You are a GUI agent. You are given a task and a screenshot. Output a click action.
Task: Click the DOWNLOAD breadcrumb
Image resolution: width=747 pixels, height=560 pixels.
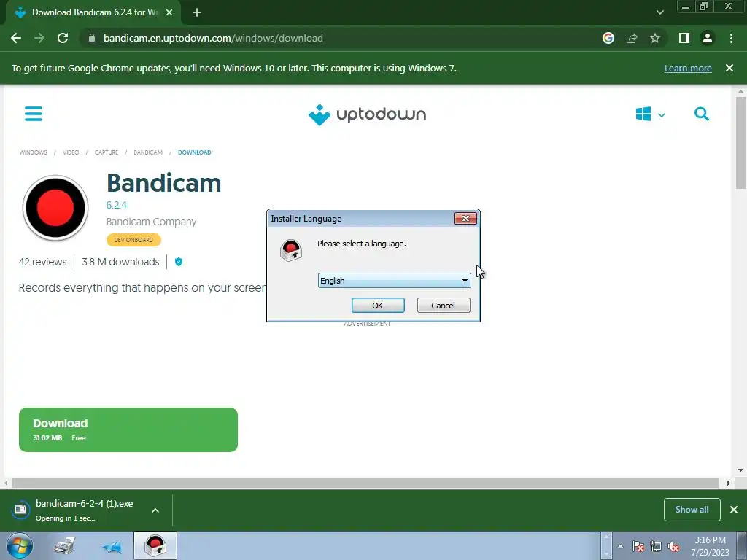[194, 152]
